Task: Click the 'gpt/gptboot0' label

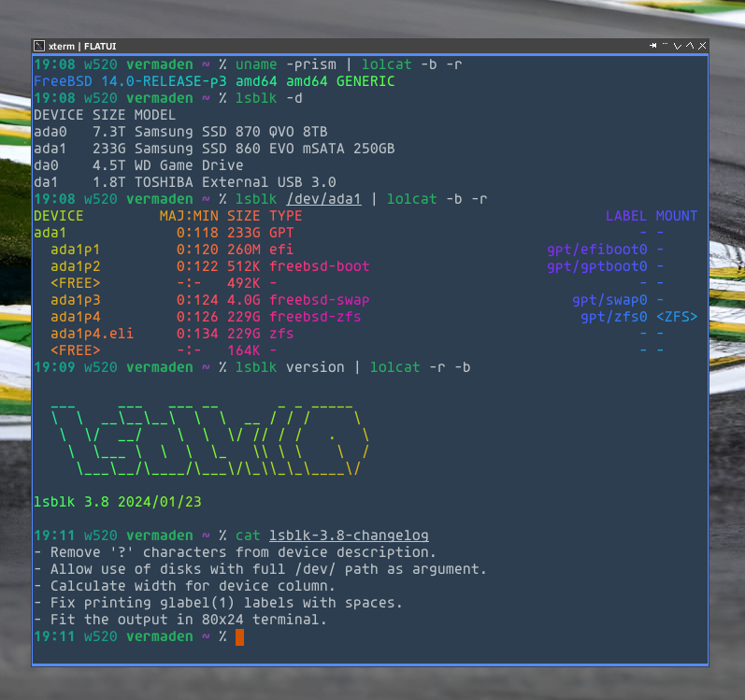Action: 596,266
